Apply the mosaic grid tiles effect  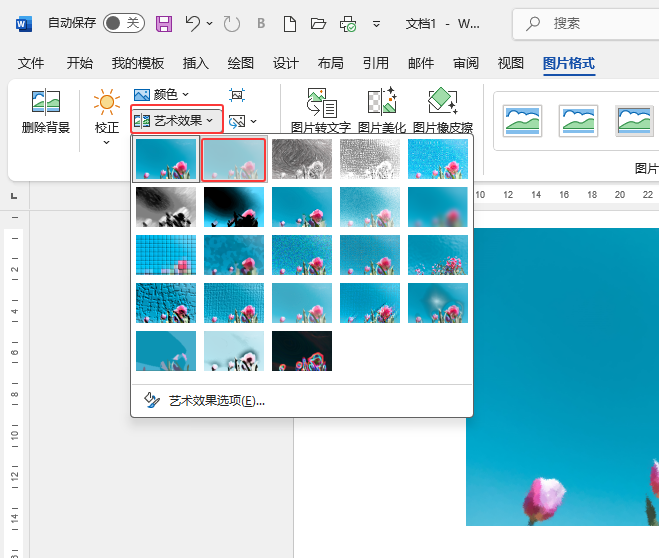pyautogui.click(x=166, y=255)
